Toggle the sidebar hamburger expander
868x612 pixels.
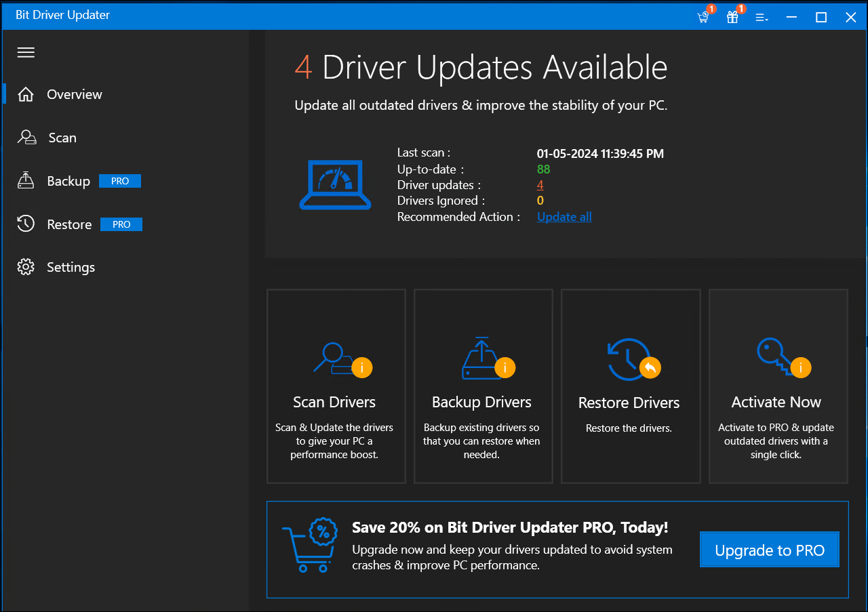pyautogui.click(x=26, y=52)
